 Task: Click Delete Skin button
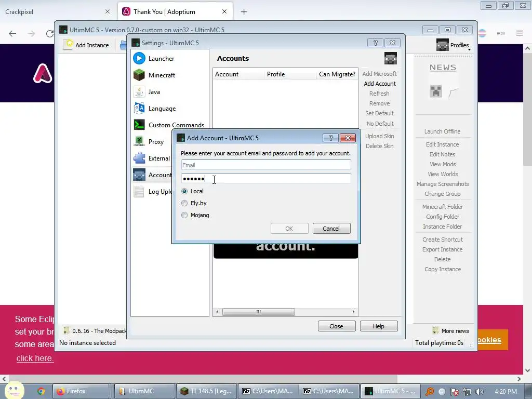click(379, 146)
